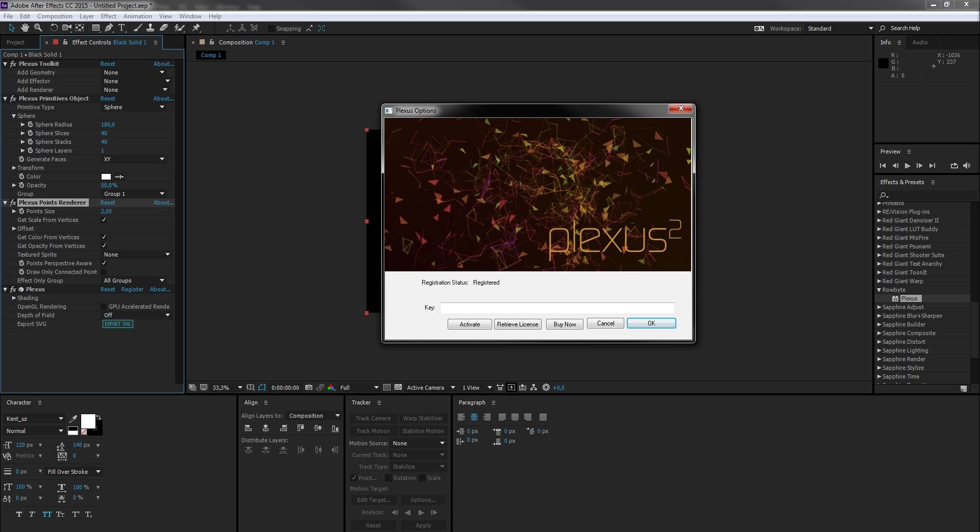Open the Workspace Standard dropdown
The height and width of the screenshot is (532, 980).
(x=840, y=29)
